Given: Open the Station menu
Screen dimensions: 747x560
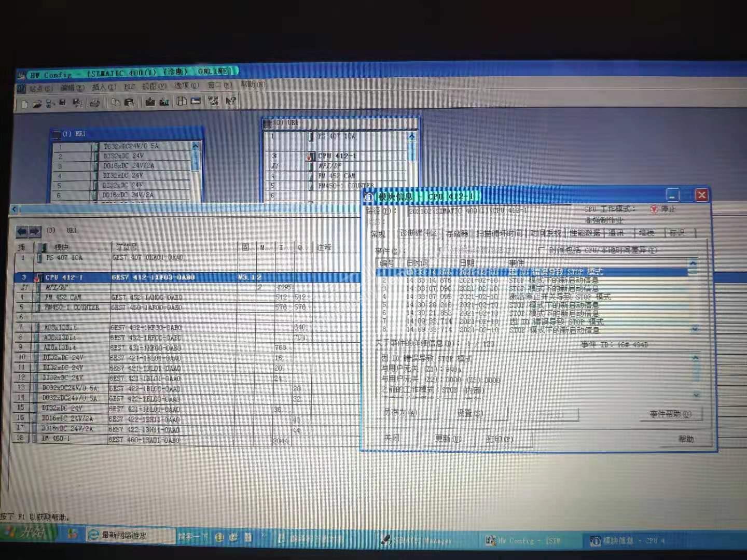Looking at the screenshot, I should pyautogui.click(x=40, y=89).
